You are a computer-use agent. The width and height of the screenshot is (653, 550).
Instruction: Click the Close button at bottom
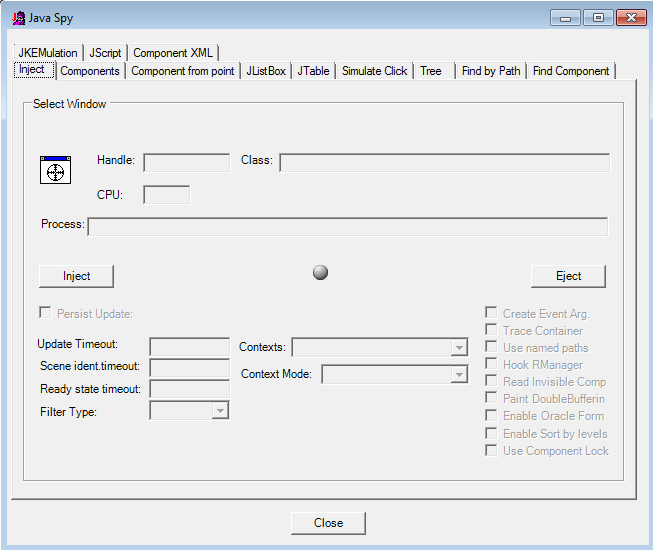point(328,523)
